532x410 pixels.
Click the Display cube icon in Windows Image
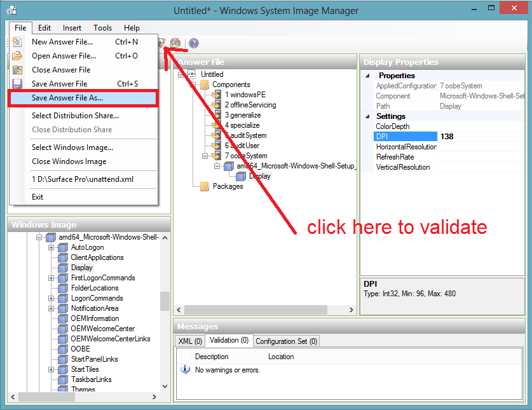[63, 268]
